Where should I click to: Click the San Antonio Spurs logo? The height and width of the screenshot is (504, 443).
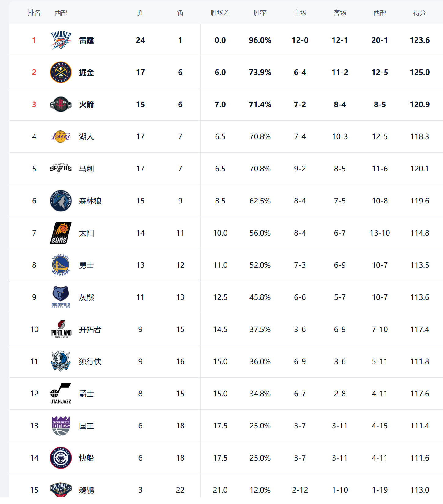(61, 168)
